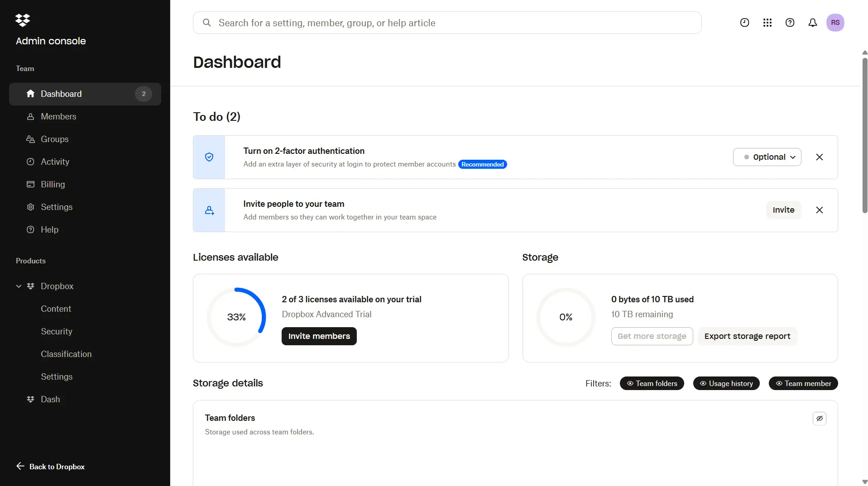The width and height of the screenshot is (868, 486).
Task: Open Dropbox Content
Action: point(56,309)
